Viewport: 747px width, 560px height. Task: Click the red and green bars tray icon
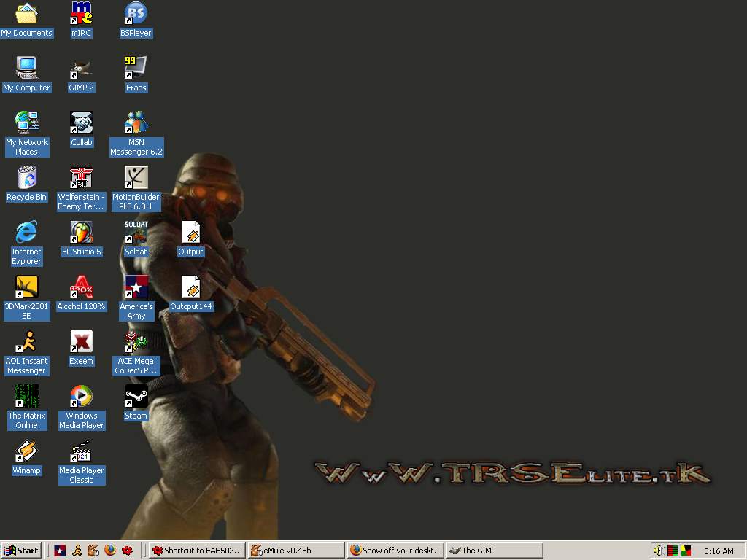point(673,551)
